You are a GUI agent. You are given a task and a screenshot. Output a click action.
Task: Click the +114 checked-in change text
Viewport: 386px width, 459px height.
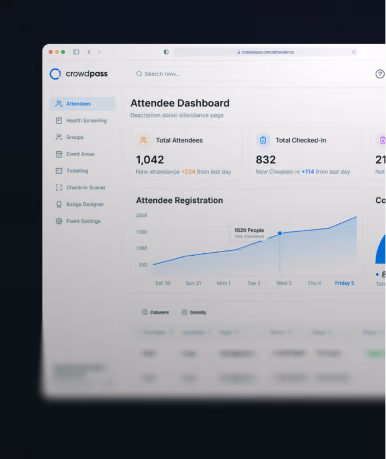[308, 172]
